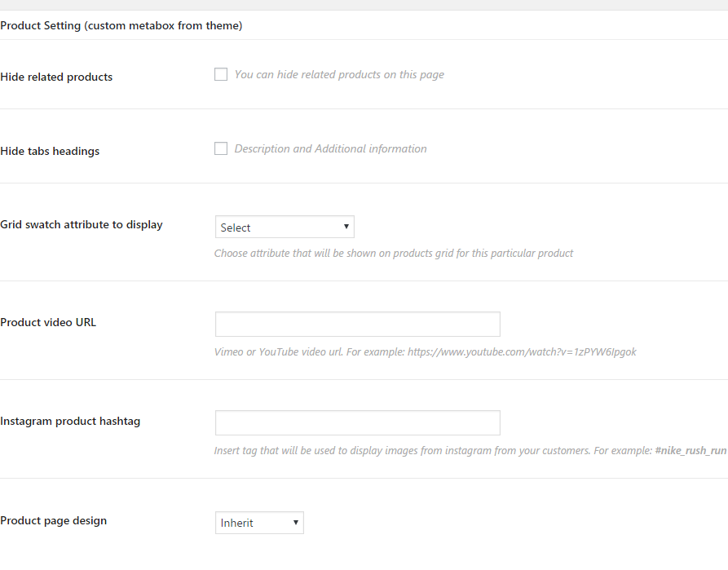Screen dimensions: 728x570
Task: Click the #nike_rush_run example hashtag
Action: coord(690,450)
